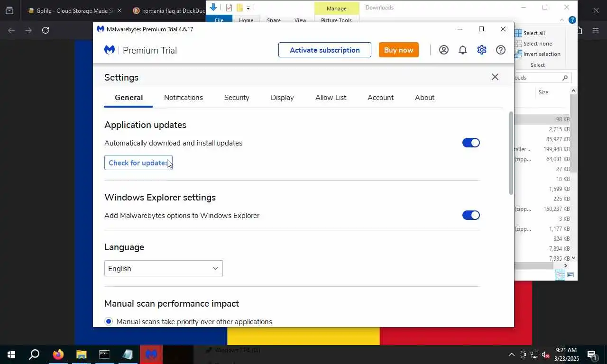Toggle automatic download and install of updates
Screen dimensions: 607x364
coord(471,143)
